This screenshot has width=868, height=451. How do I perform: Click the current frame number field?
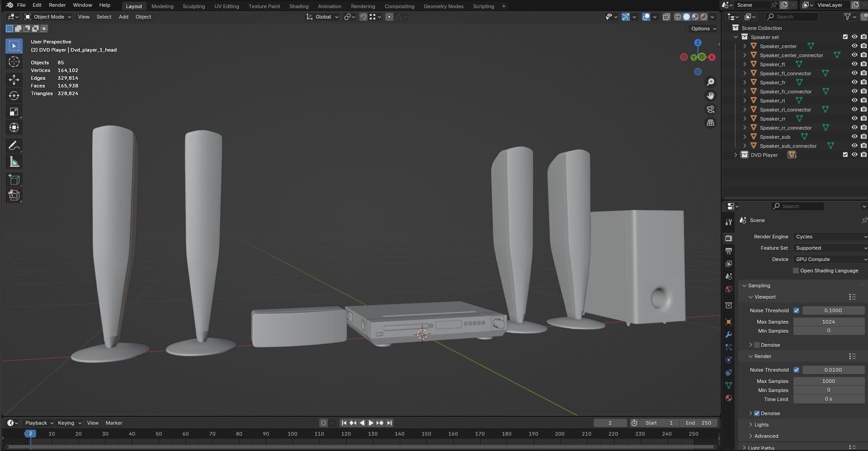[x=610, y=423]
